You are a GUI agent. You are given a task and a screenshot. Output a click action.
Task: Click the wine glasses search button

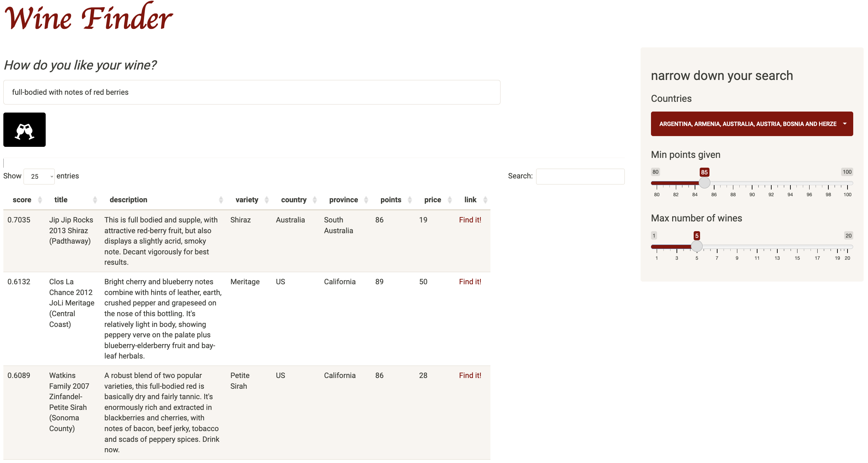coord(24,129)
